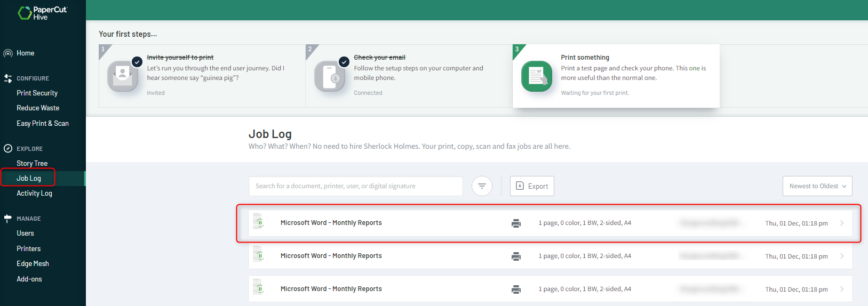Click the printer icon in third job row

point(516,289)
